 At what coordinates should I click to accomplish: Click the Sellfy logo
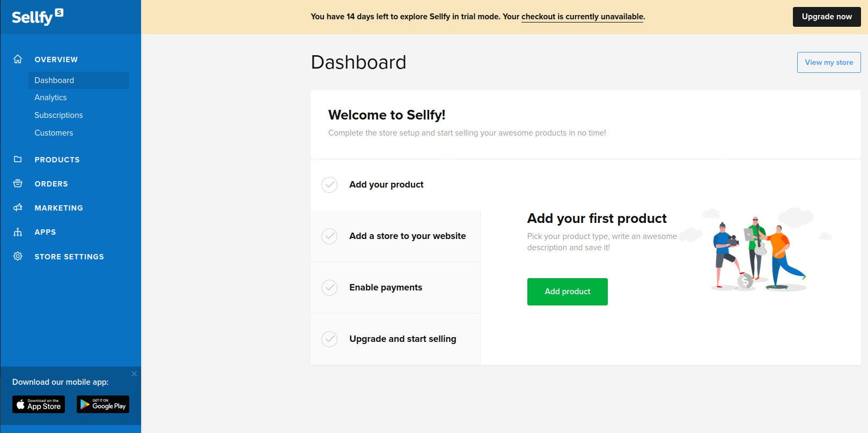point(37,17)
